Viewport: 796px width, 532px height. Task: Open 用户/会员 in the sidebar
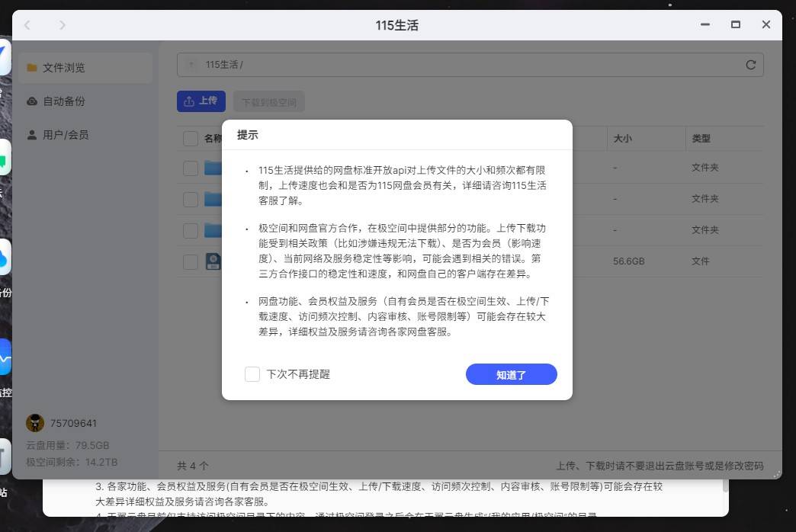click(x=85, y=134)
